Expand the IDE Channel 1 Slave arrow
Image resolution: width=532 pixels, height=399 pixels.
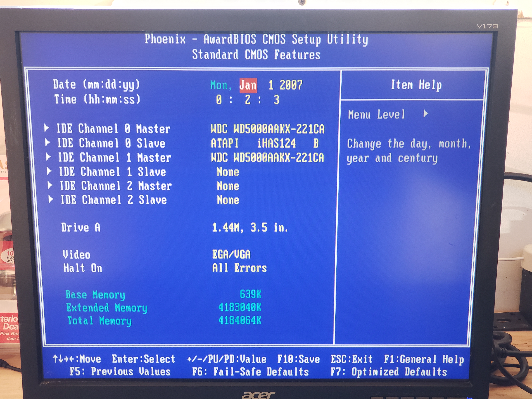point(49,171)
